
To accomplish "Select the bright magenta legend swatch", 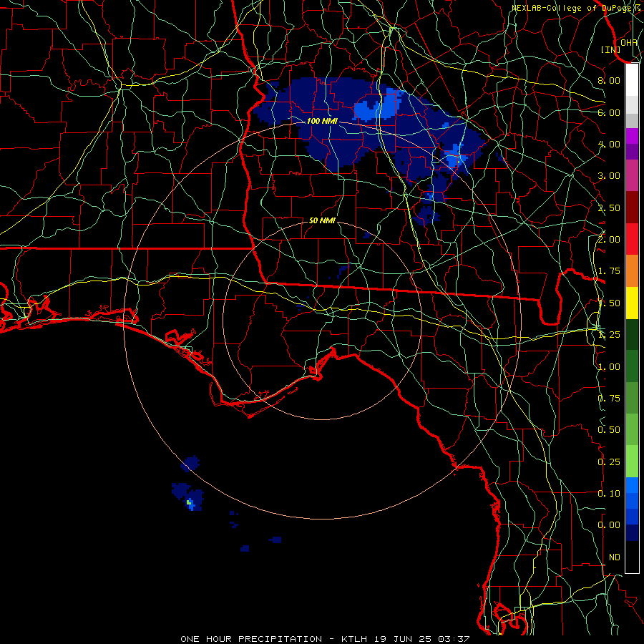I will click(632, 136).
